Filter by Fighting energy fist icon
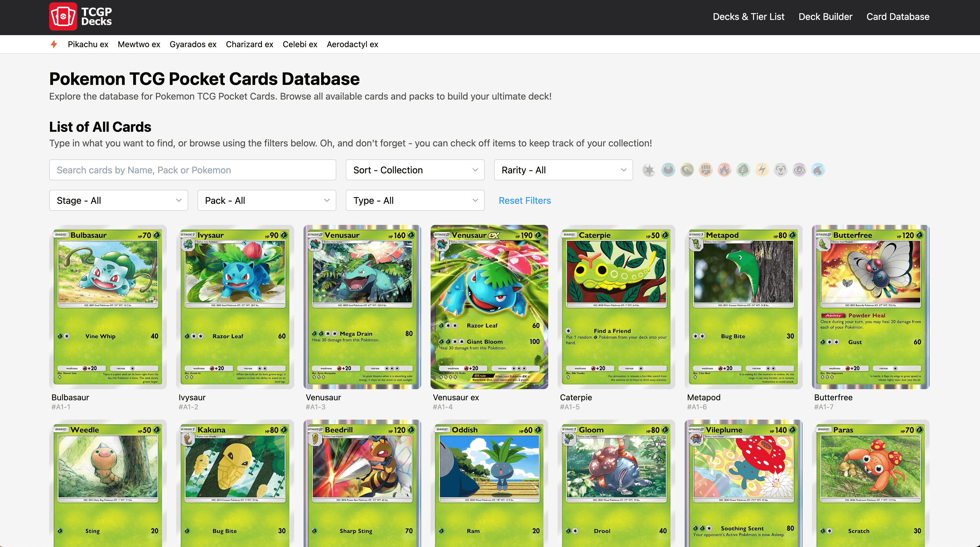Screen dimensions: 980x547 click(x=706, y=170)
